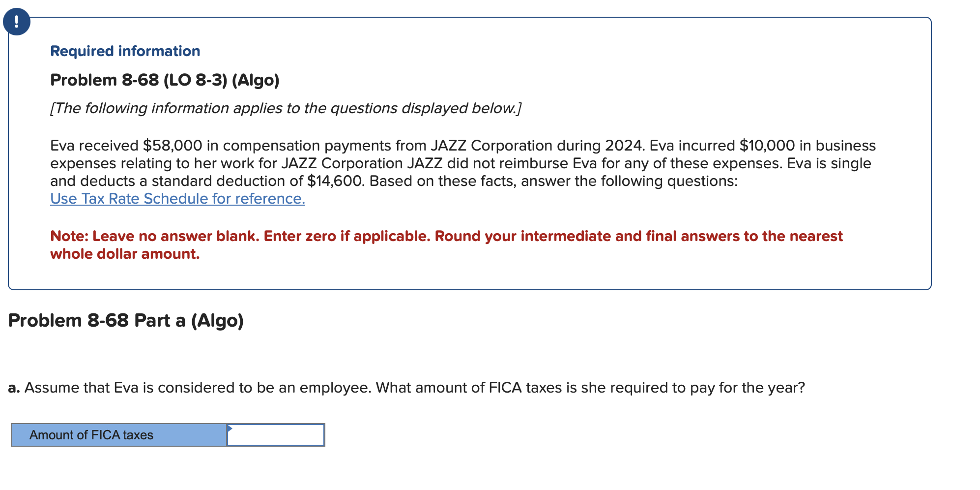Click the Amount of FICA taxes input field

[x=275, y=435]
